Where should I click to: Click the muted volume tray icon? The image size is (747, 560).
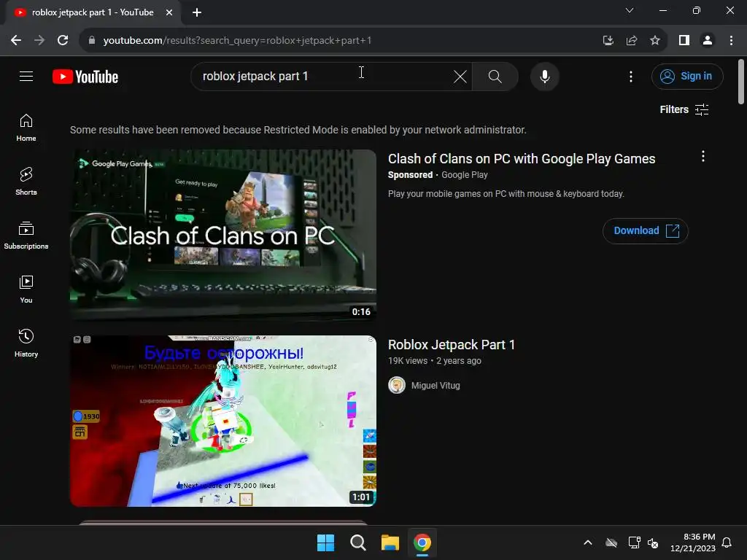pyautogui.click(x=653, y=542)
